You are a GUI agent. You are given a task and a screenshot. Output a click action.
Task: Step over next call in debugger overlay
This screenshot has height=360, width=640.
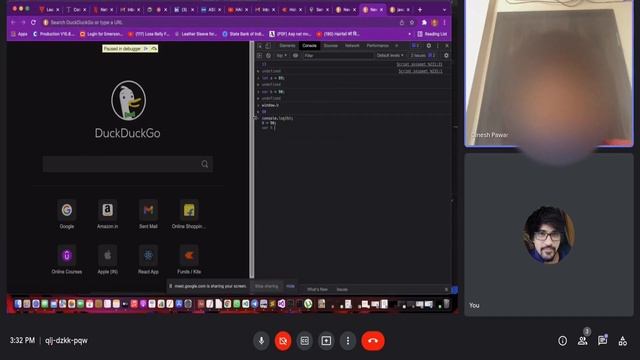pyautogui.click(x=154, y=49)
